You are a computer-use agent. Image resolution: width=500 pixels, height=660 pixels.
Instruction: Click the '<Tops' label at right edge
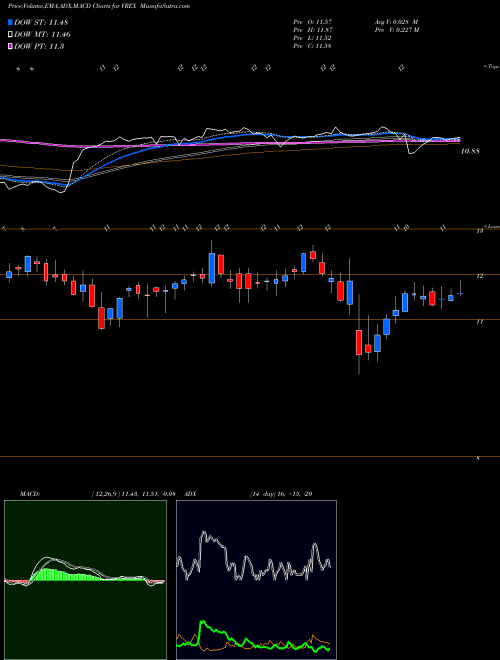[x=492, y=67]
